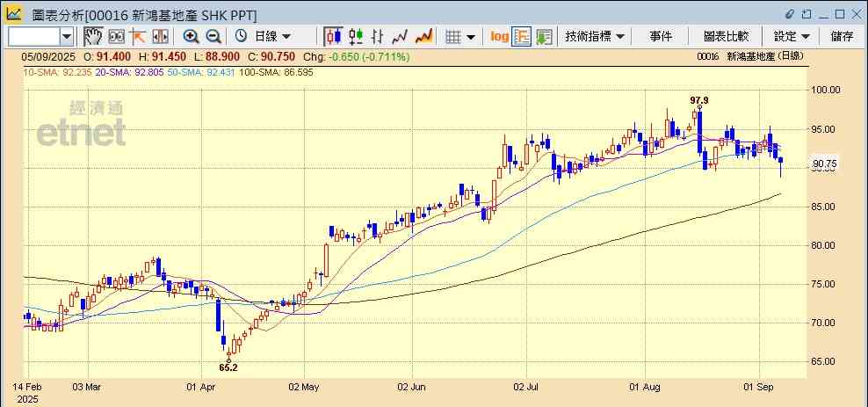This screenshot has width=868, height=407.
Task: Click the 20-SMA: 92.805 legend label
Action: [130, 72]
